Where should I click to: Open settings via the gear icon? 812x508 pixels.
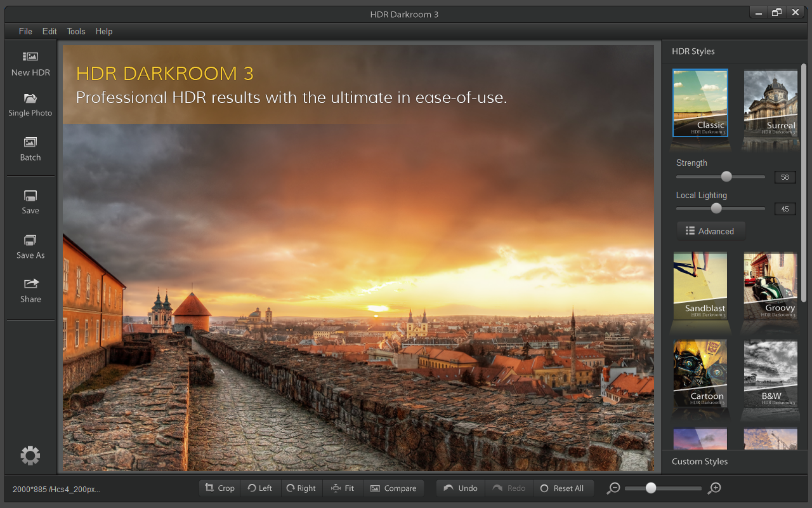(x=30, y=455)
